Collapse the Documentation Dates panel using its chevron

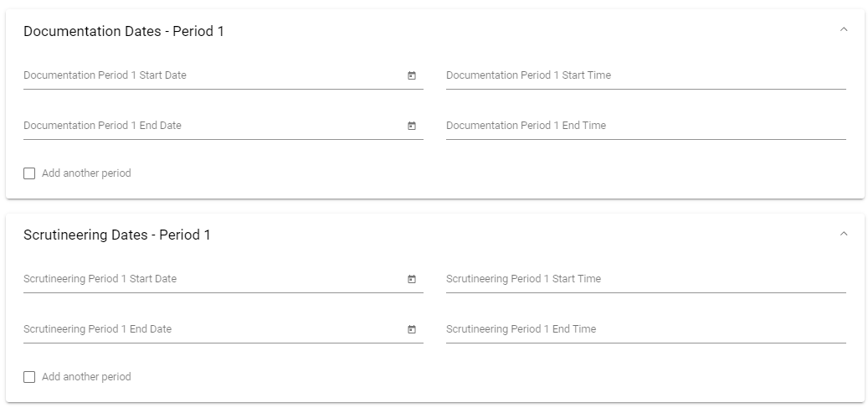pos(844,29)
